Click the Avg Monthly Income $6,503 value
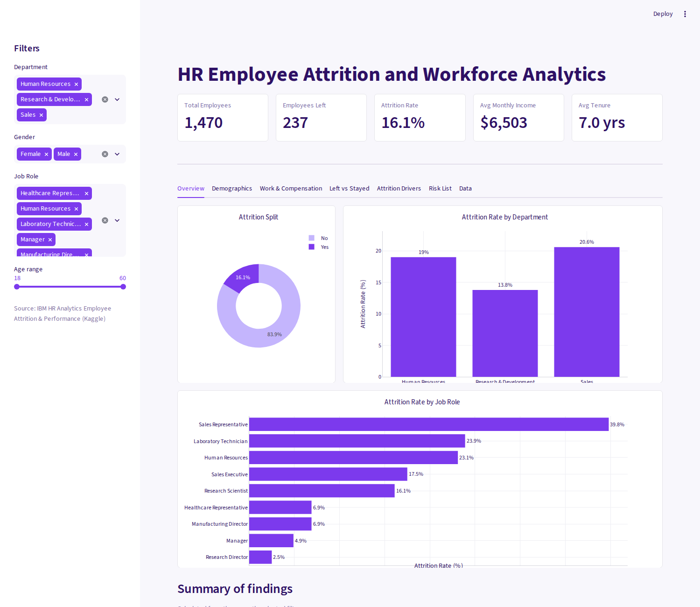This screenshot has height=607, width=700. [x=504, y=123]
